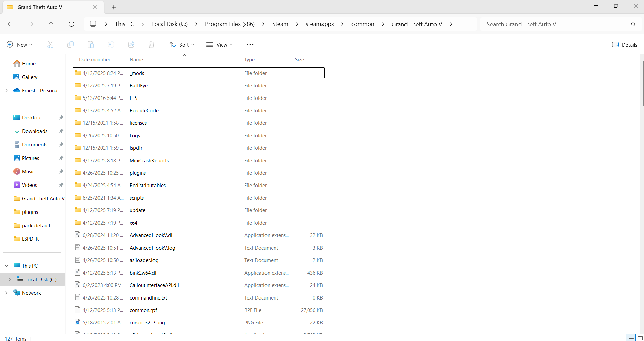Select the CalloutInterfaceAPI.dll file
The width and height of the screenshot is (644, 341).
coord(199,285)
